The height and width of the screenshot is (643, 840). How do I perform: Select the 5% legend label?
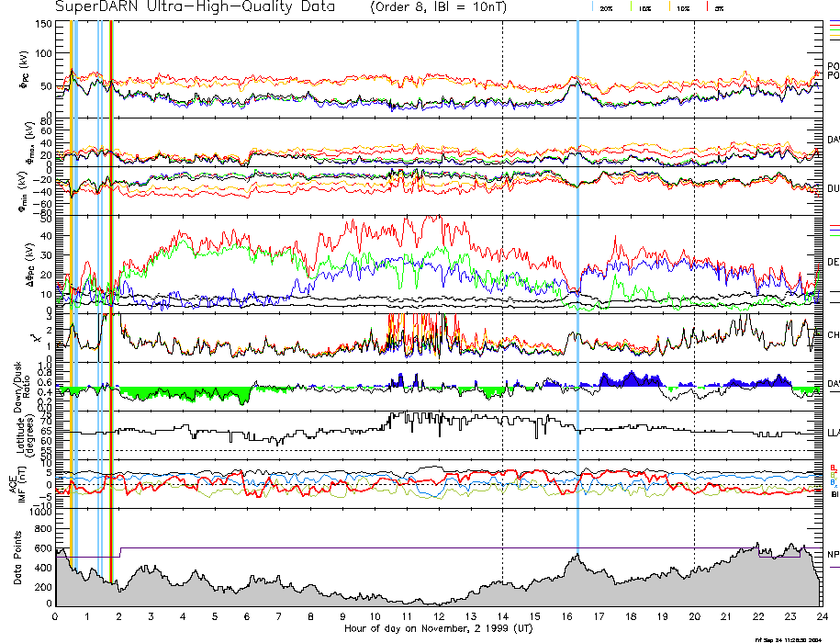click(x=719, y=8)
